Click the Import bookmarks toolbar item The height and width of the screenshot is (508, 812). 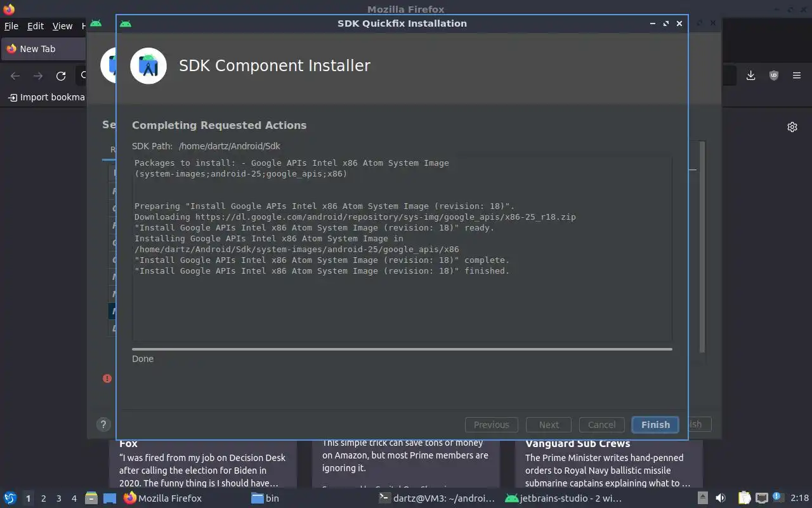(46, 97)
